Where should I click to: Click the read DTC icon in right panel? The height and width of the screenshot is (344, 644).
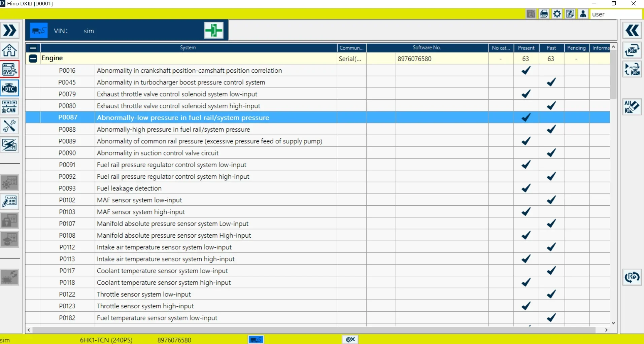click(632, 50)
